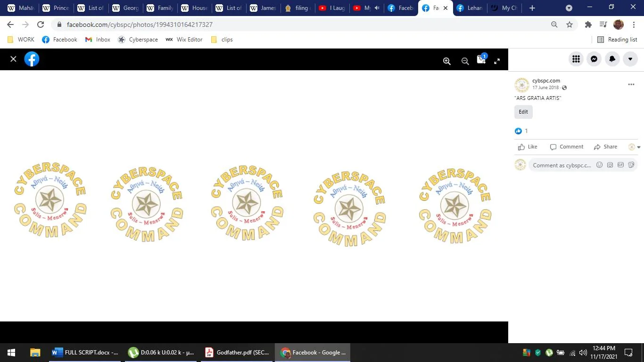The width and height of the screenshot is (644, 362).
Task: Open the Reading list panel
Action: click(x=617, y=40)
